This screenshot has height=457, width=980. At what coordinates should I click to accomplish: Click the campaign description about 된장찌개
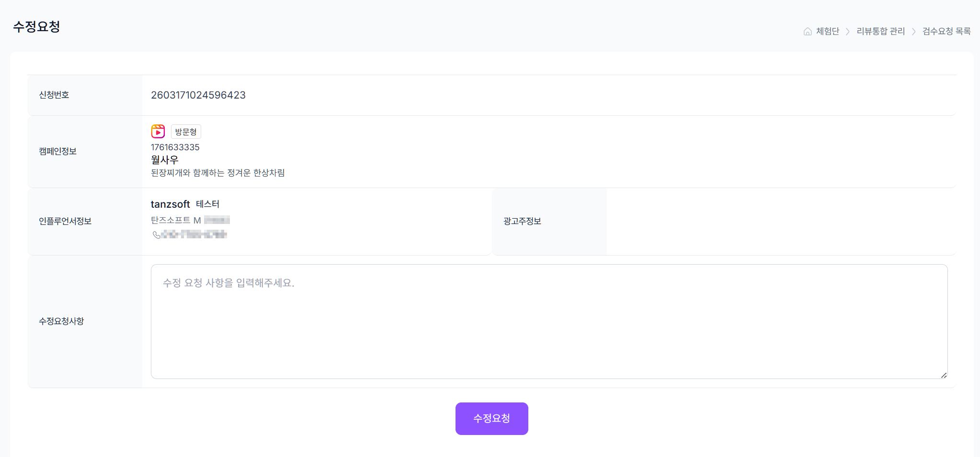click(x=217, y=173)
